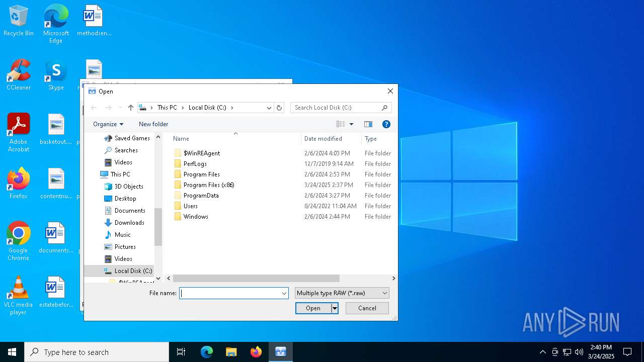644x362 pixels.
Task: Click the Open button
Action: (313, 308)
